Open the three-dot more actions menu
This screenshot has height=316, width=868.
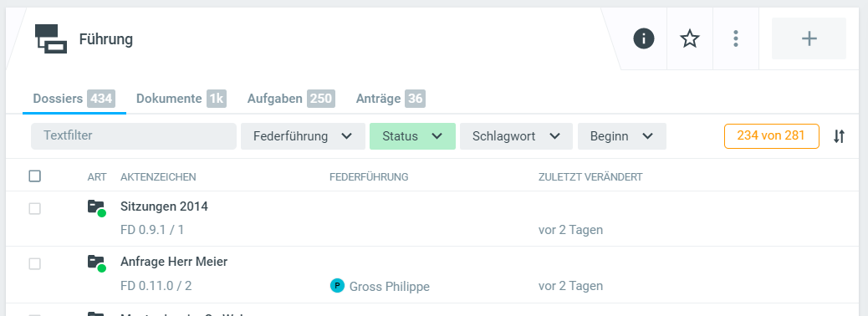[736, 38]
